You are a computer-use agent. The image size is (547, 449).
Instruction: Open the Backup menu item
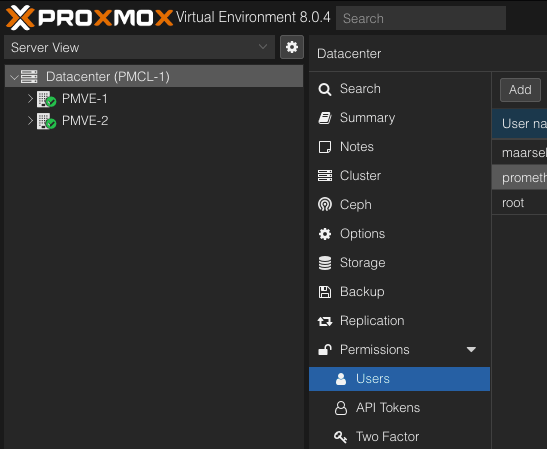point(399,292)
